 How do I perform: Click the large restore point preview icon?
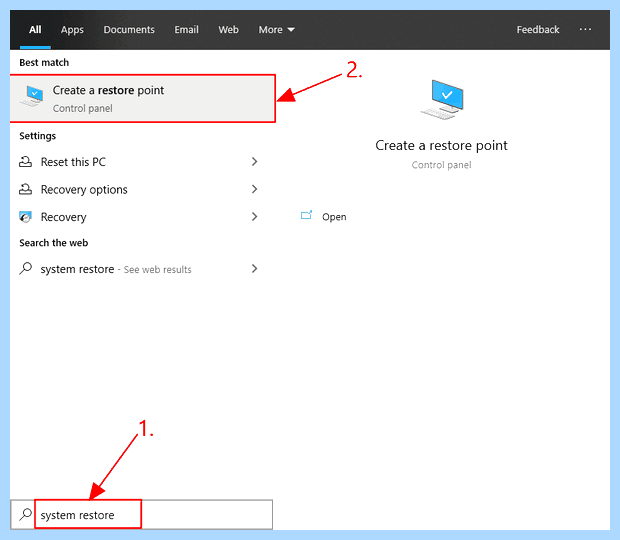click(442, 99)
